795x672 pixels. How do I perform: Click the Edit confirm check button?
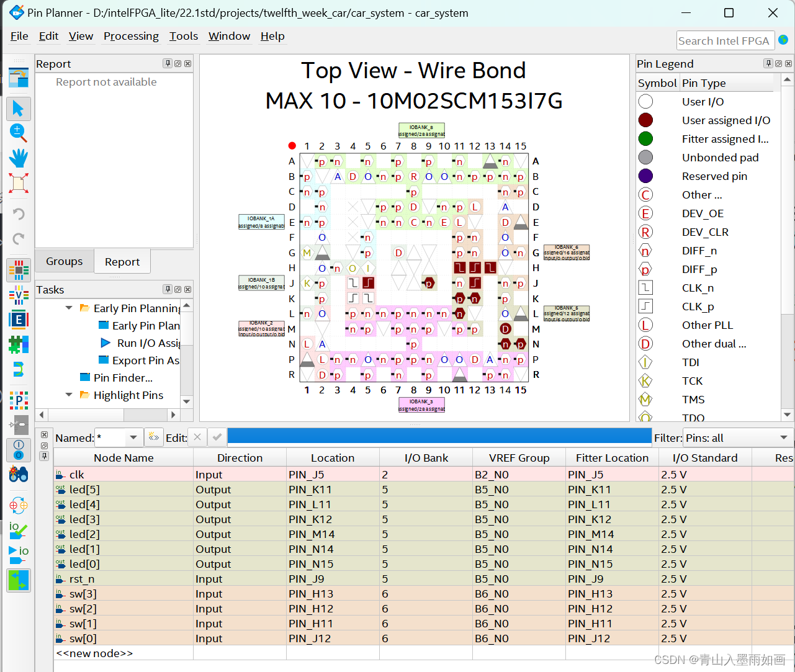[217, 437]
